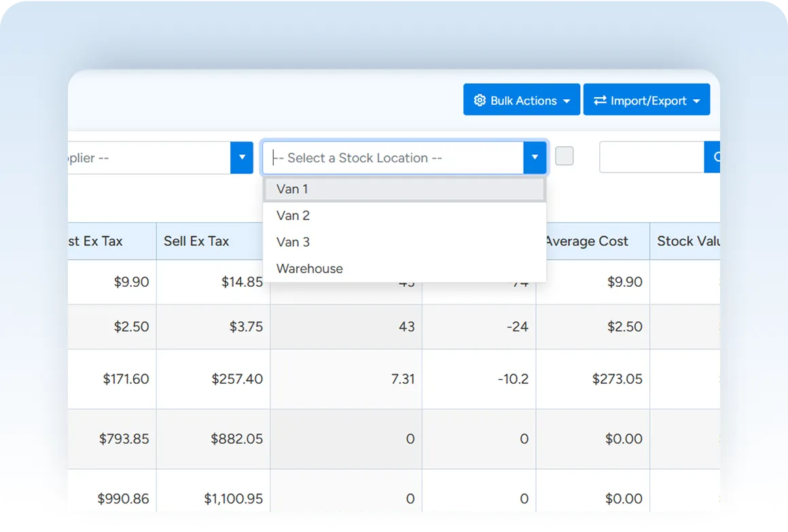Select the $882.05 sell price cell
Viewport: 788px width, 532px height.
coord(213,439)
